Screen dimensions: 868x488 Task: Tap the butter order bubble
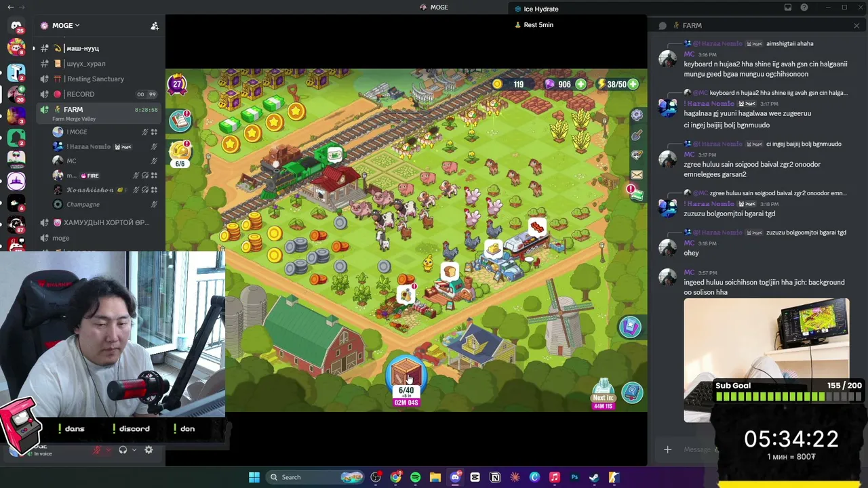(x=493, y=250)
